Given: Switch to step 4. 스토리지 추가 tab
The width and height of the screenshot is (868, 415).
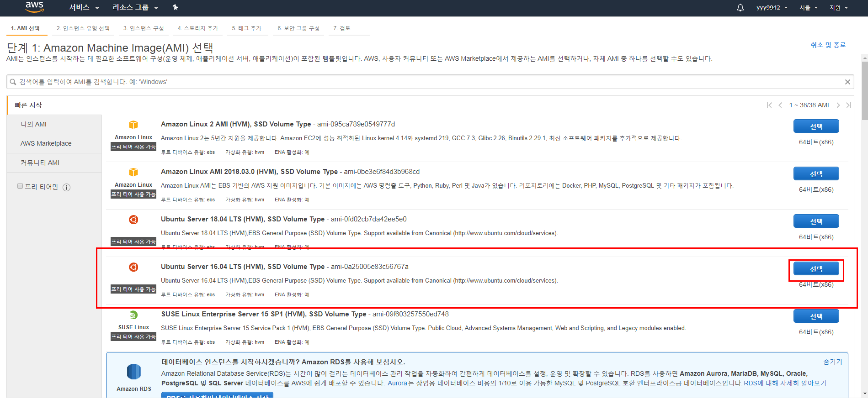Looking at the screenshot, I should click(x=198, y=28).
